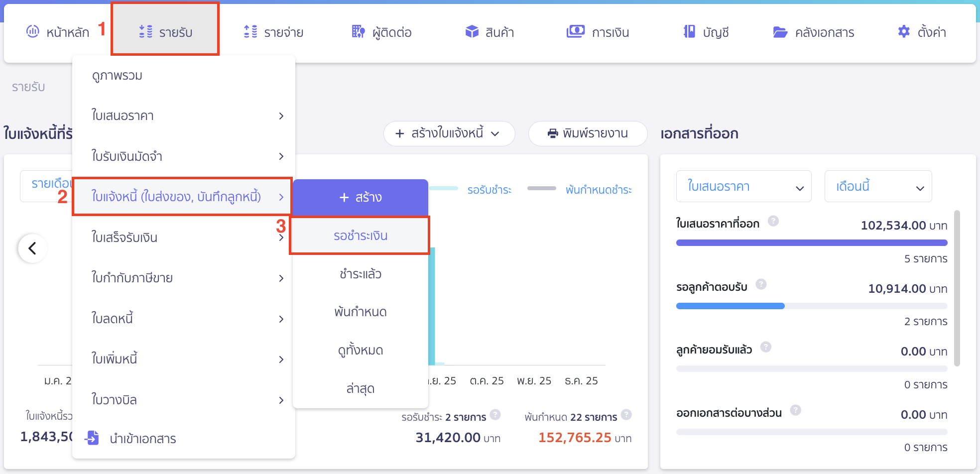Open the เดือนนี้ period dropdown
This screenshot has height=474, width=980.
pyautogui.click(x=878, y=186)
